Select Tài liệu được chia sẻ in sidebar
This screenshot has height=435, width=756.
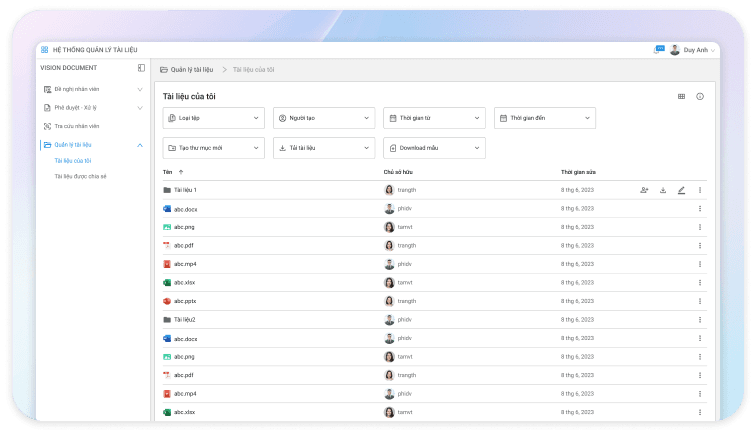(x=80, y=176)
